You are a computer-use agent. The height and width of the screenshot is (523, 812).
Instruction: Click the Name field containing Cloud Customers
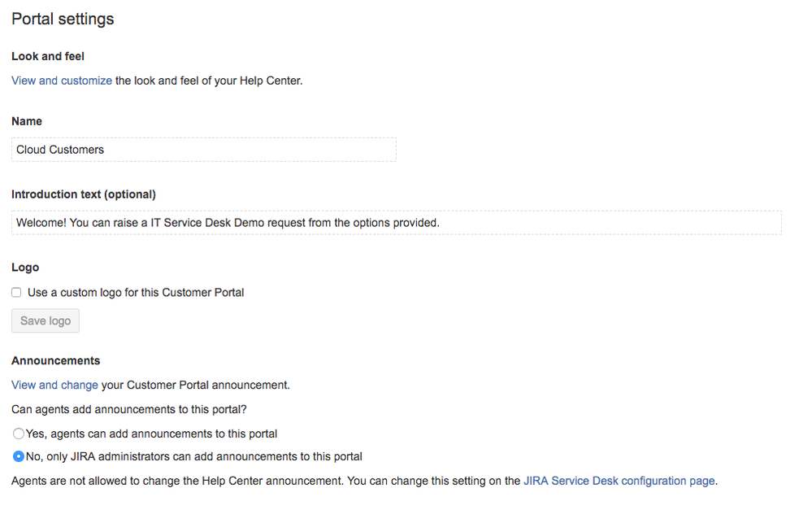tap(204, 150)
